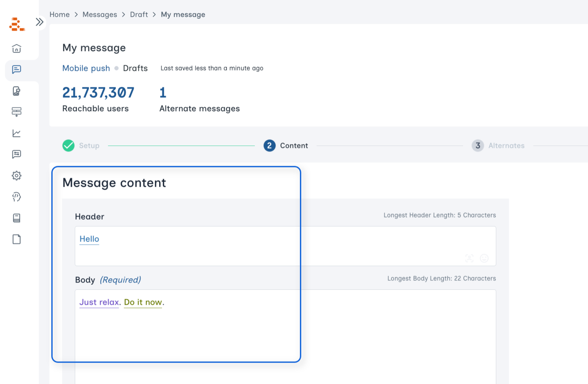Select the Messages icon in the sidebar

coord(16,70)
